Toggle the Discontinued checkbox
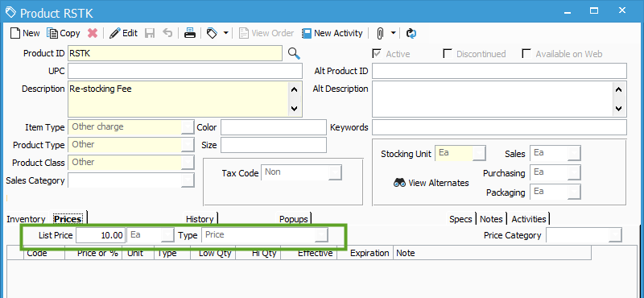Image resolution: width=644 pixels, height=298 pixels. (x=448, y=54)
